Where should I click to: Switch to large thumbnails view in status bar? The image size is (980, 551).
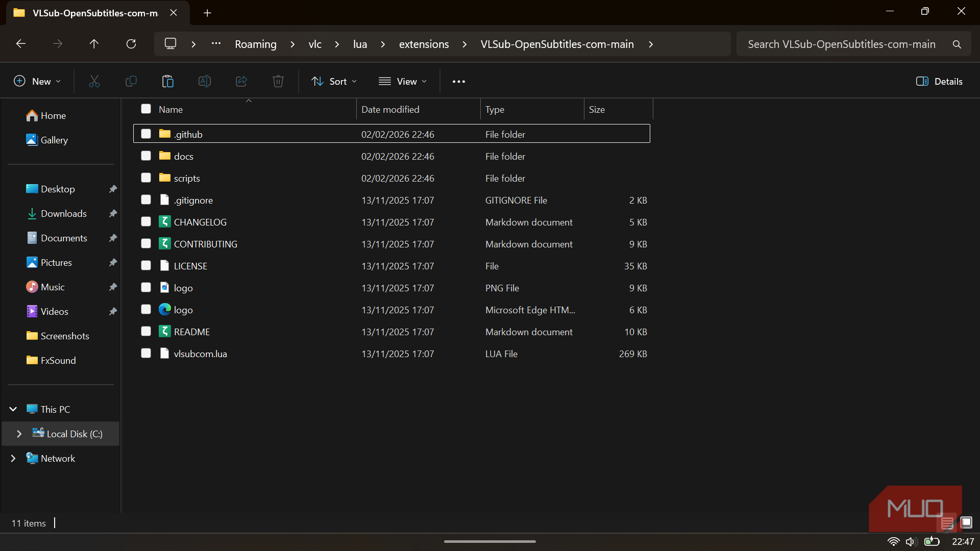coord(966,522)
